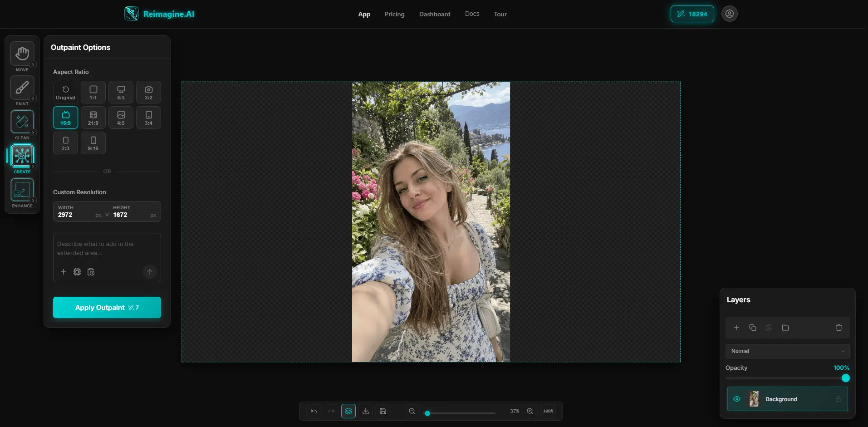This screenshot has width=868, height=427.
Task: Toggle Background layer lock
Action: (839, 399)
